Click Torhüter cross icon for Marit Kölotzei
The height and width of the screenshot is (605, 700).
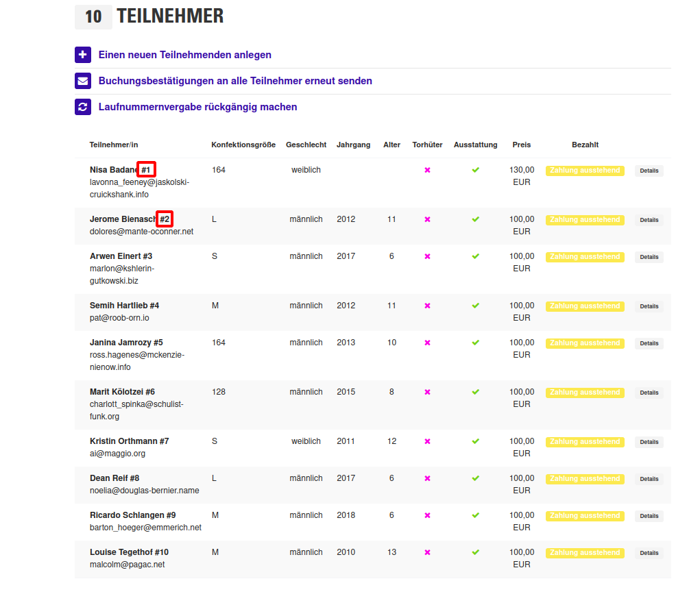[427, 392]
